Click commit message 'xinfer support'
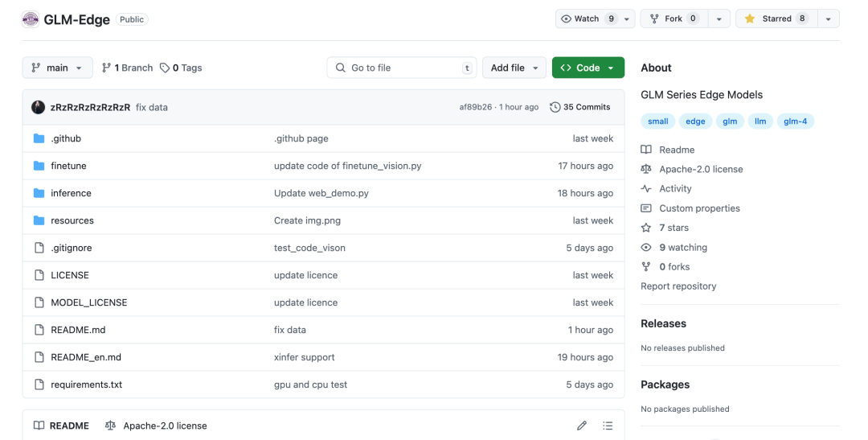Screen dimensions: 868x440 (x=305, y=357)
